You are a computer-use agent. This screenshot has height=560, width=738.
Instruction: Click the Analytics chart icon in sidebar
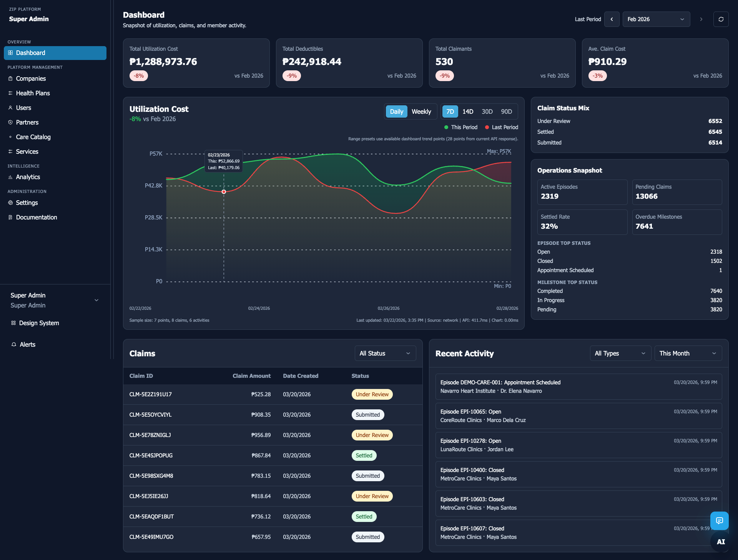tap(10, 177)
